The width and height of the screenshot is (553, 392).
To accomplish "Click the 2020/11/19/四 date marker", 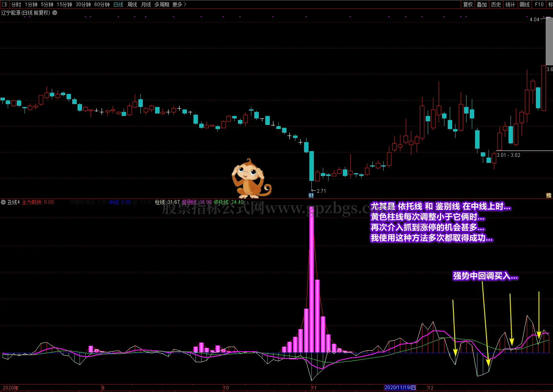I will (x=400, y=388).
